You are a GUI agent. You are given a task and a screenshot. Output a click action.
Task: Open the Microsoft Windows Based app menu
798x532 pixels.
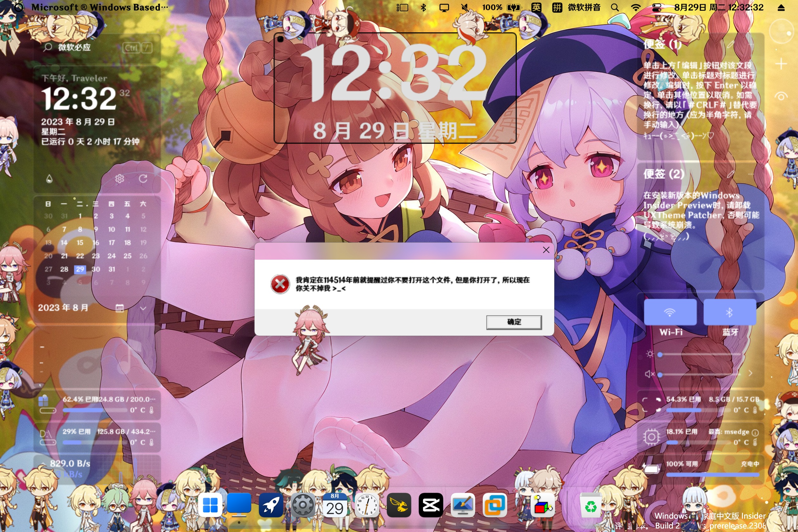100,8
